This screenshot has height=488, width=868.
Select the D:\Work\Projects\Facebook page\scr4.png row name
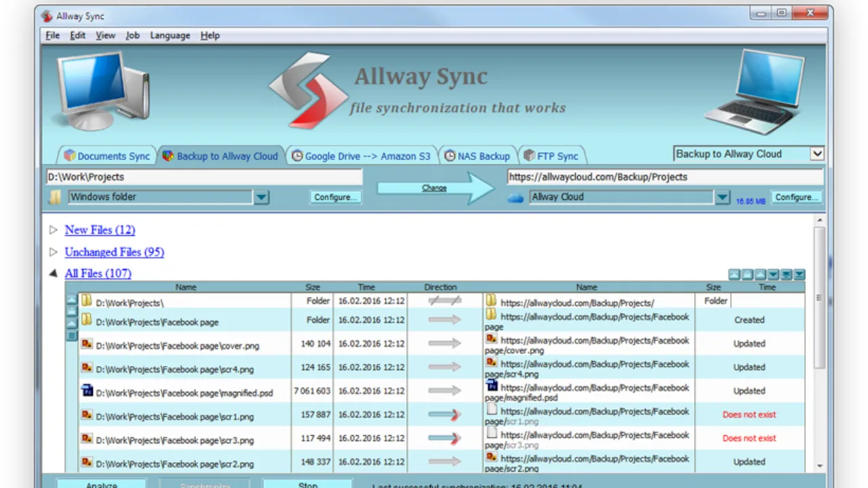175,369
